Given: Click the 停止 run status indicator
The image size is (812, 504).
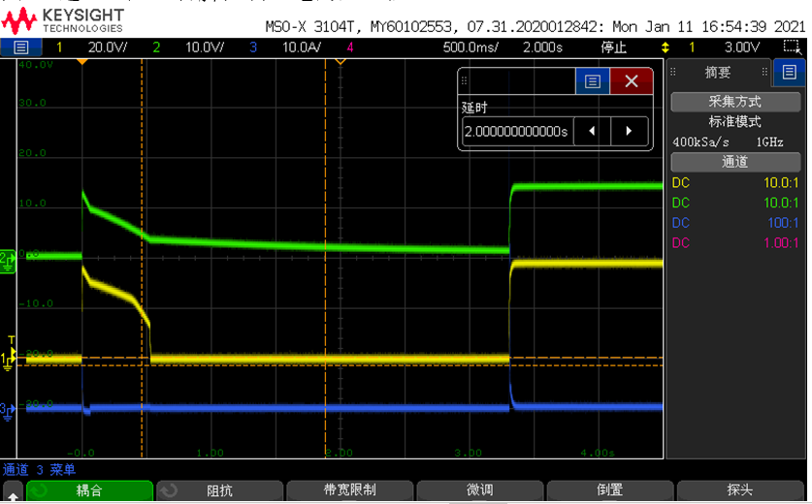Looking at the screenshot, I should pyautogui.click(x=614, y=47).
